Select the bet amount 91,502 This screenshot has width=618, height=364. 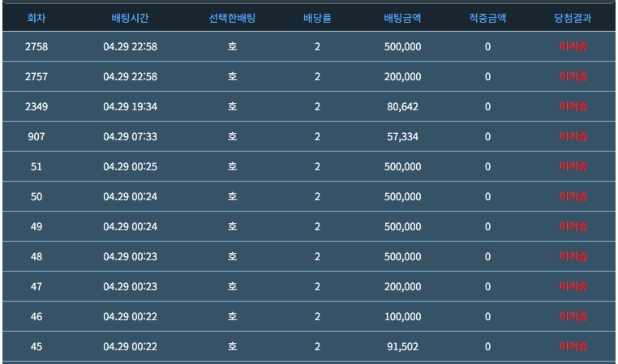(x=402, y=347)
